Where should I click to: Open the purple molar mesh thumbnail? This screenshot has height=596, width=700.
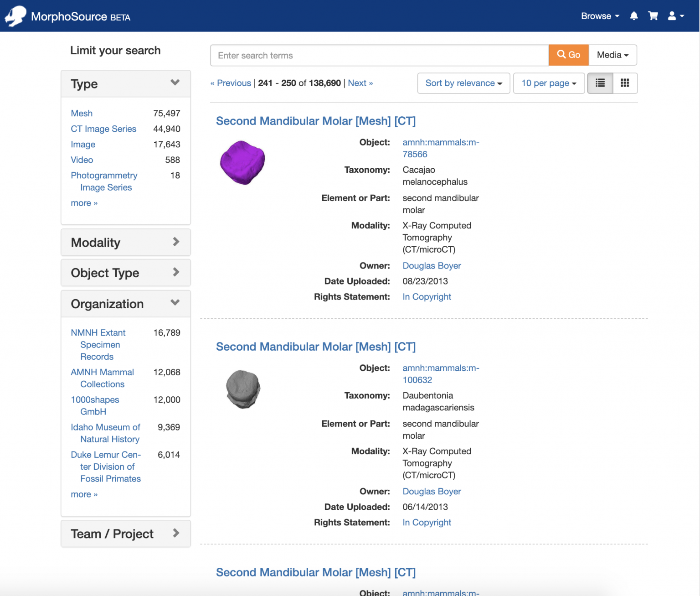pyautogui.click(x=242, y=162)
